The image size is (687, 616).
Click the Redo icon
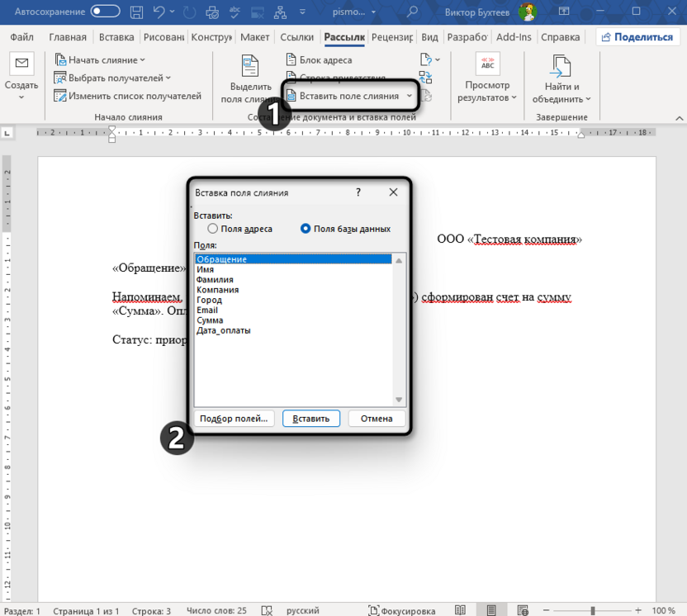coord(189,12)
